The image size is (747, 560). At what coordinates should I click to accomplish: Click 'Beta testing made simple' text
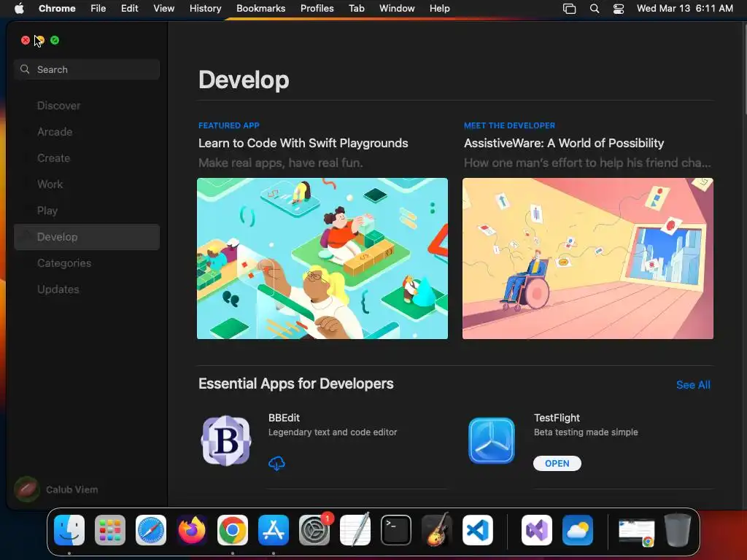pos(586,432)
